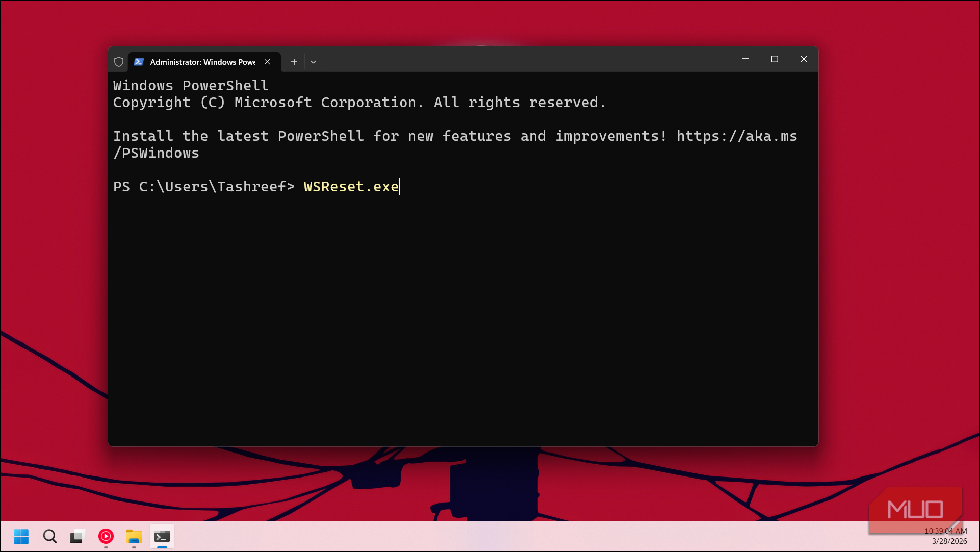
Task: Open a new terminal tab with plus button
Action: pyautogui.click(x=294, y=62)
